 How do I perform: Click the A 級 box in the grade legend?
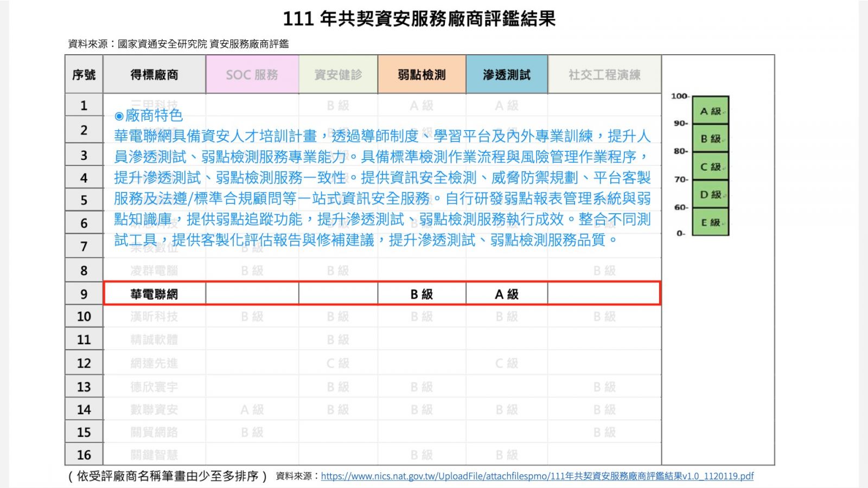(711, 111)
